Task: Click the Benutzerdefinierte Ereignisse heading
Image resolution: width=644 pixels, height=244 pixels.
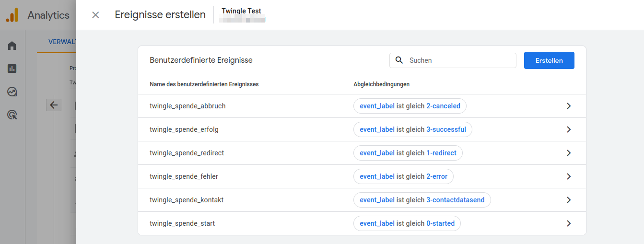Action: [201, 60]
